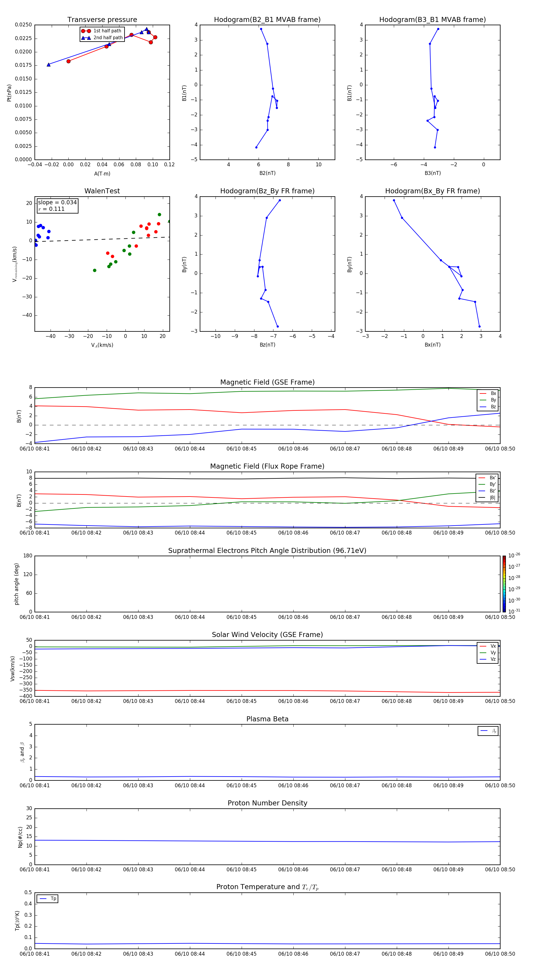Click the 'Np(#/cc)' y-axis label
Screen dimensions: 535x980
pyautogui.click(x=20, y=837)
